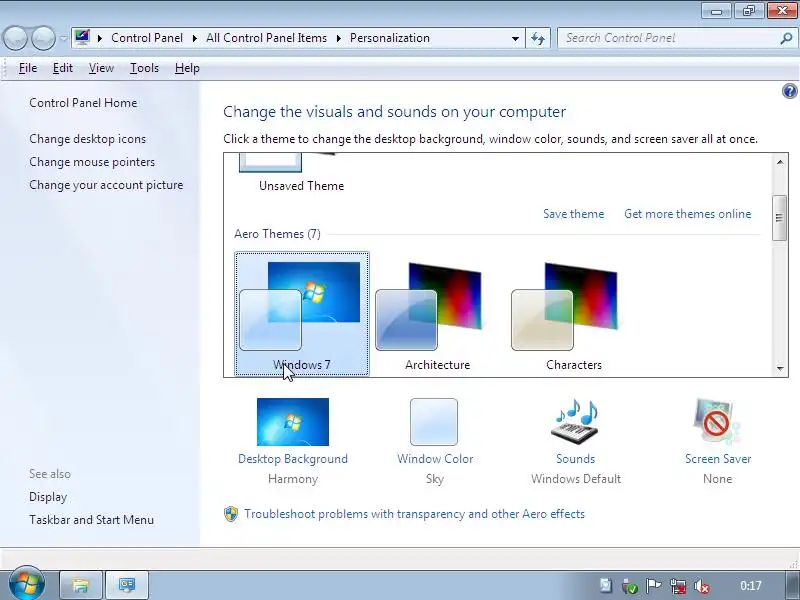
Task: Go forward with the Forward arrow button
Action: pos(44,38)
